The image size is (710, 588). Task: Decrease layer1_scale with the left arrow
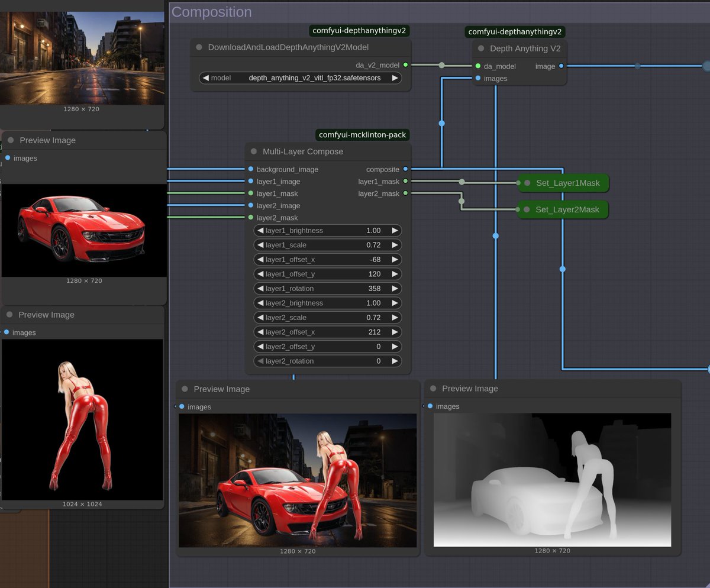pyautogui.click(x=260, y=245)
